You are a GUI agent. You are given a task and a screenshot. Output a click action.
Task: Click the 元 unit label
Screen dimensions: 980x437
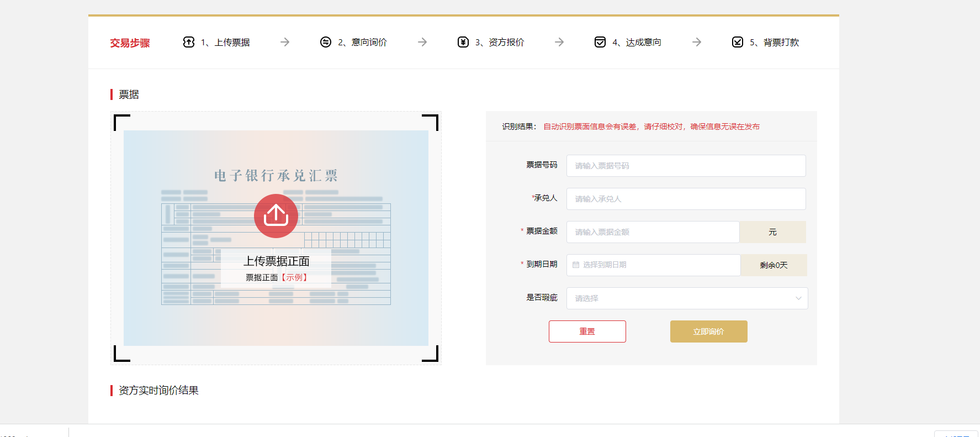773,232
